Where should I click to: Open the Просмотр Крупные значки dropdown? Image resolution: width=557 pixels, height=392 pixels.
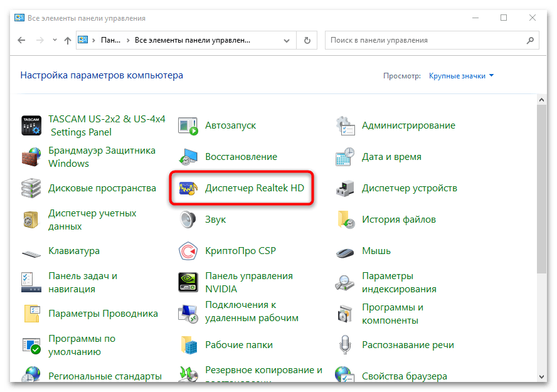tap(461, 76)
